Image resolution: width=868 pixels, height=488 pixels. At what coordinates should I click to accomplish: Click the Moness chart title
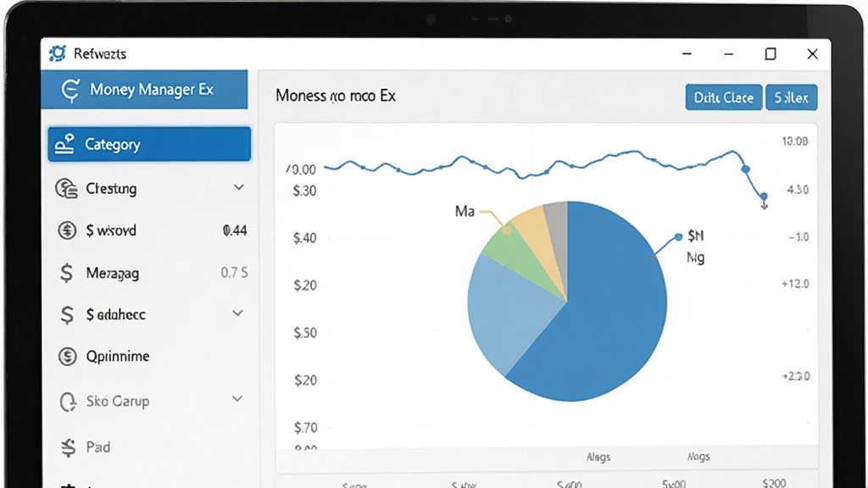point(336,96)
